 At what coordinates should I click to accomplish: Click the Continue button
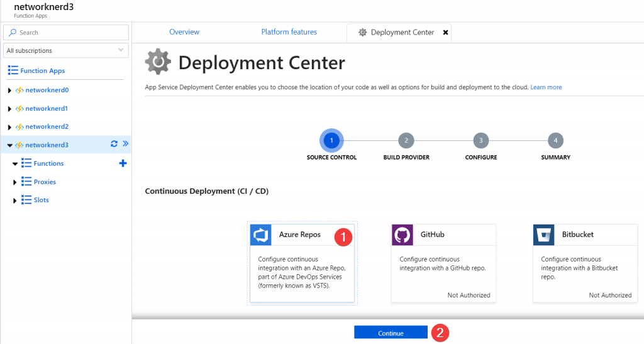pos(391,333)
